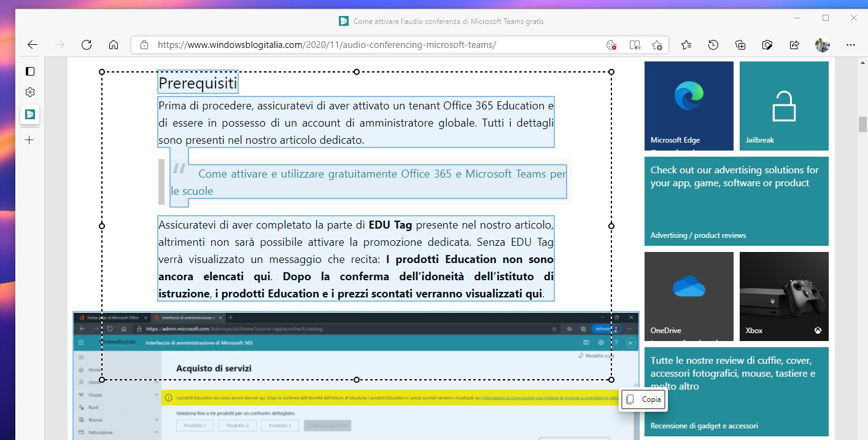Add this page to favorites

(657, 45)
